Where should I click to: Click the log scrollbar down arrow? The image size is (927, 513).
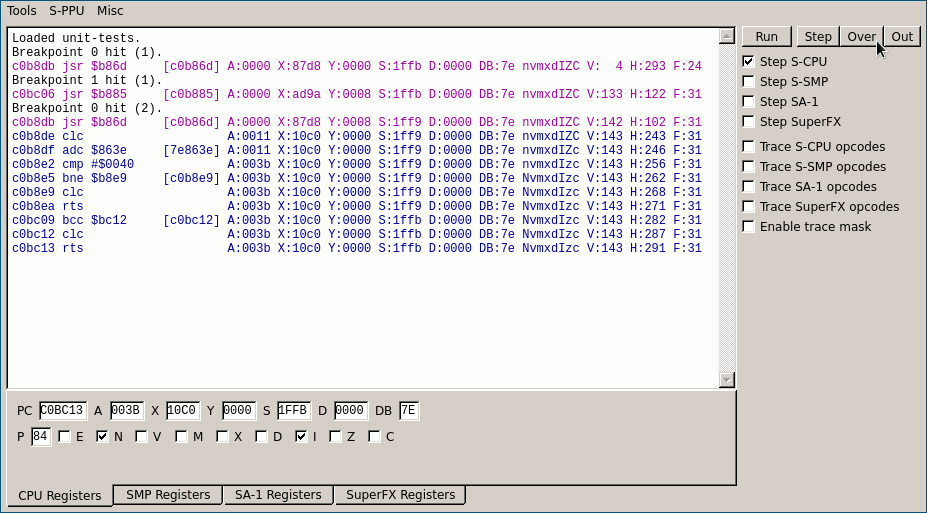727,379
